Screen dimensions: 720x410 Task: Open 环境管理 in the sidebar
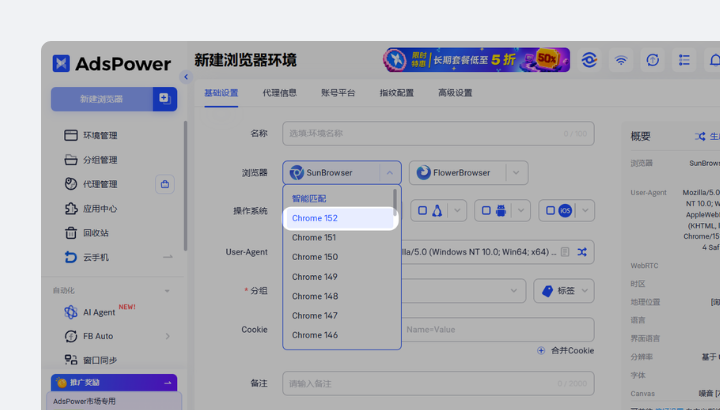90,135
